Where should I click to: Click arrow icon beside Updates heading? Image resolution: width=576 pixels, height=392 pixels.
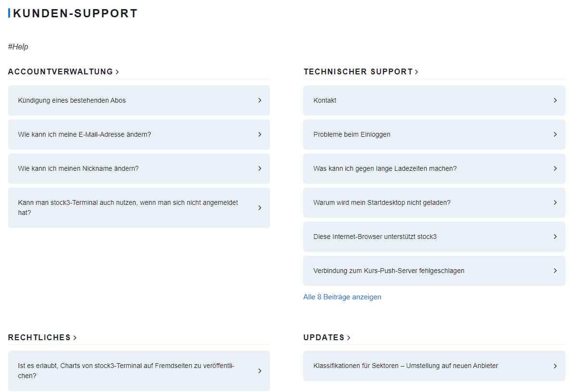coord(349,338)
